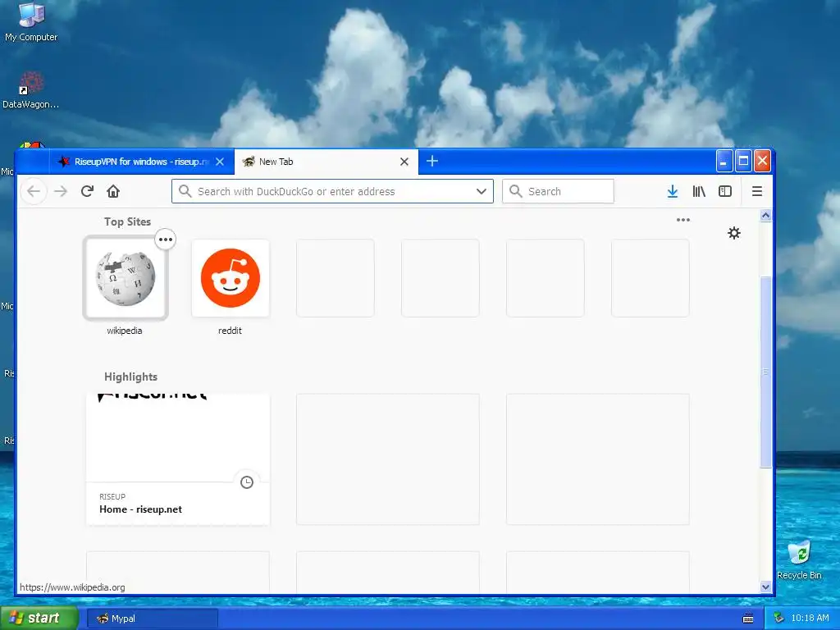Open the DataWagon desktop shortcut
The image size is (840, 630).
[x=30, y=89]
